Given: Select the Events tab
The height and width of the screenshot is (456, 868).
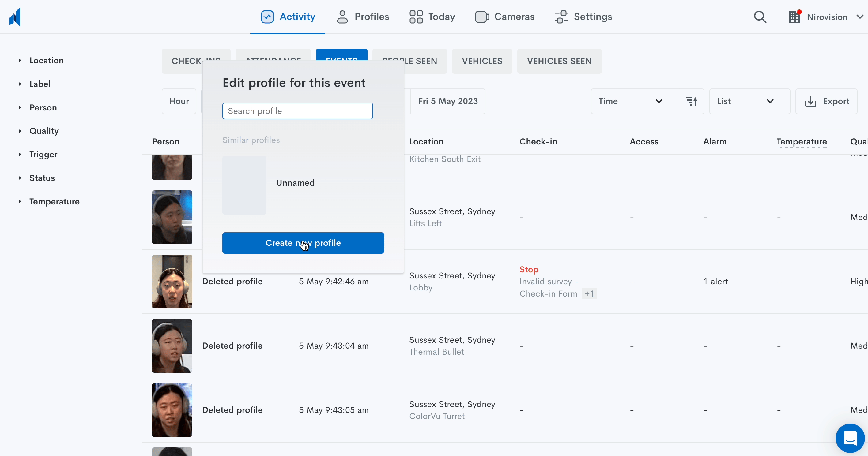Looking at the screenshot, I should [341, 54].
